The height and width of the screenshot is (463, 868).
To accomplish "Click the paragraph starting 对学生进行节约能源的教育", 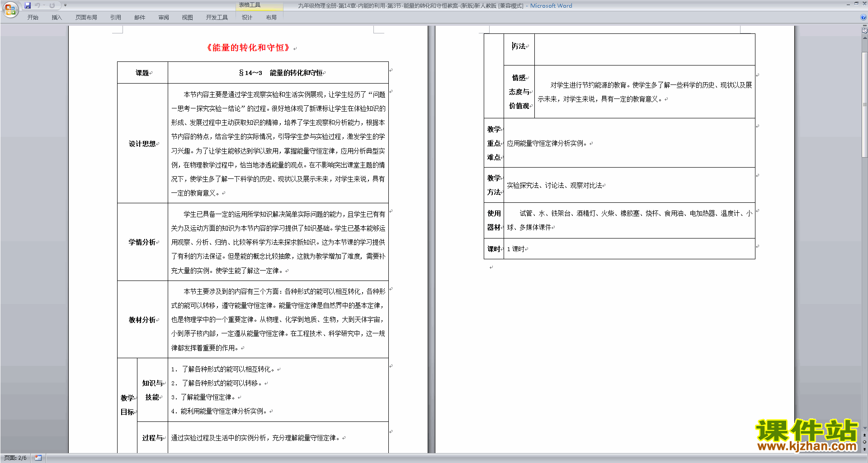I will point(645,92).
